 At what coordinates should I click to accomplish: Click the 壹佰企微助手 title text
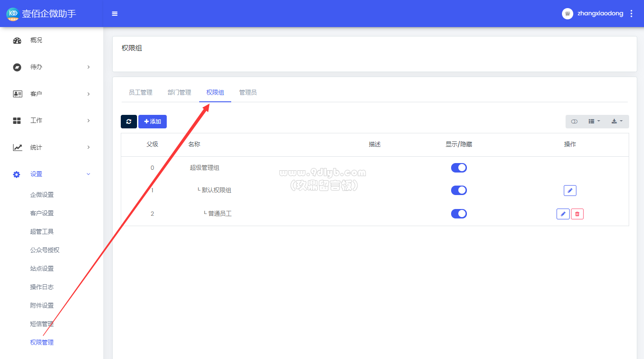click(49, 14)
